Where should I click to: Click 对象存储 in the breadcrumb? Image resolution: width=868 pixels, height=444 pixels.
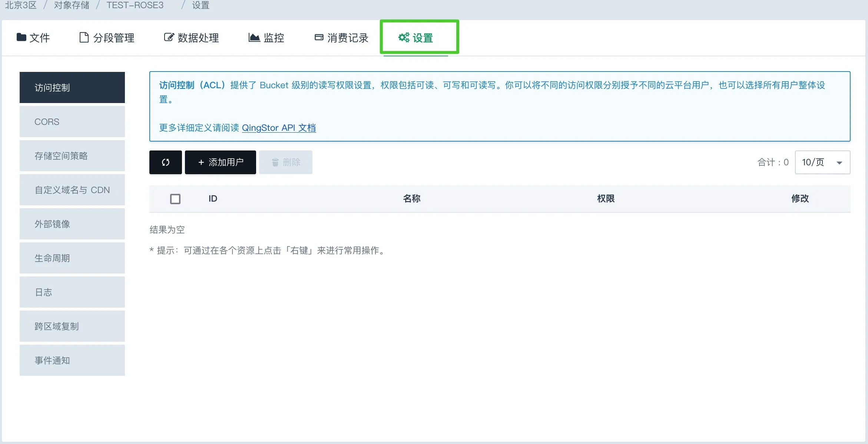(72, 5)
